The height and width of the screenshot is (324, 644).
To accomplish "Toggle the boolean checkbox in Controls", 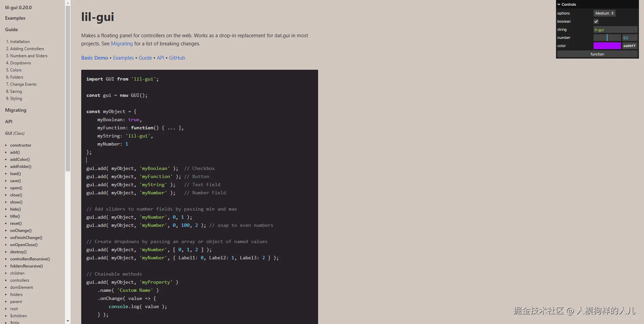I will [x=596, y=21].
